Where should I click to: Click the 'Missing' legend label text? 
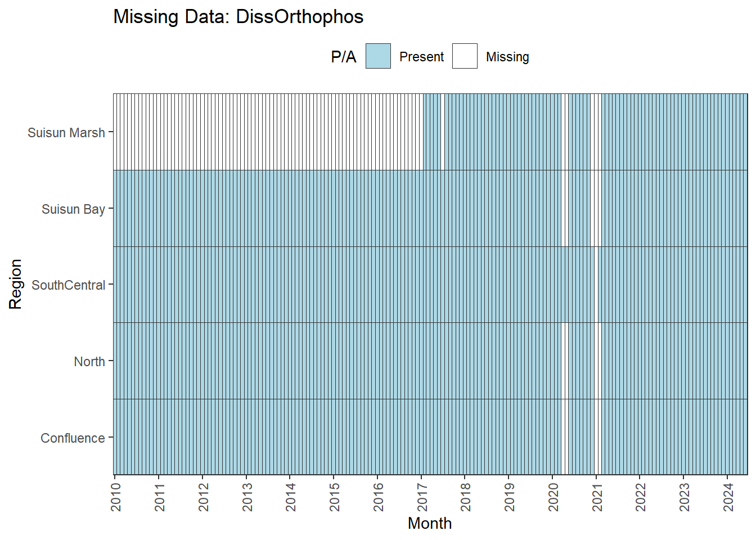click(507, 57)
